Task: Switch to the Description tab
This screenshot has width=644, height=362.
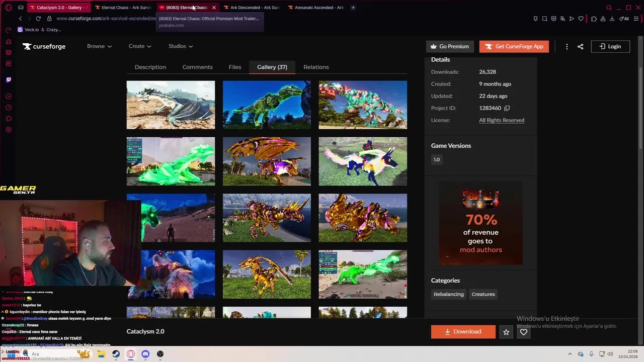Action: tap(150, 67)
